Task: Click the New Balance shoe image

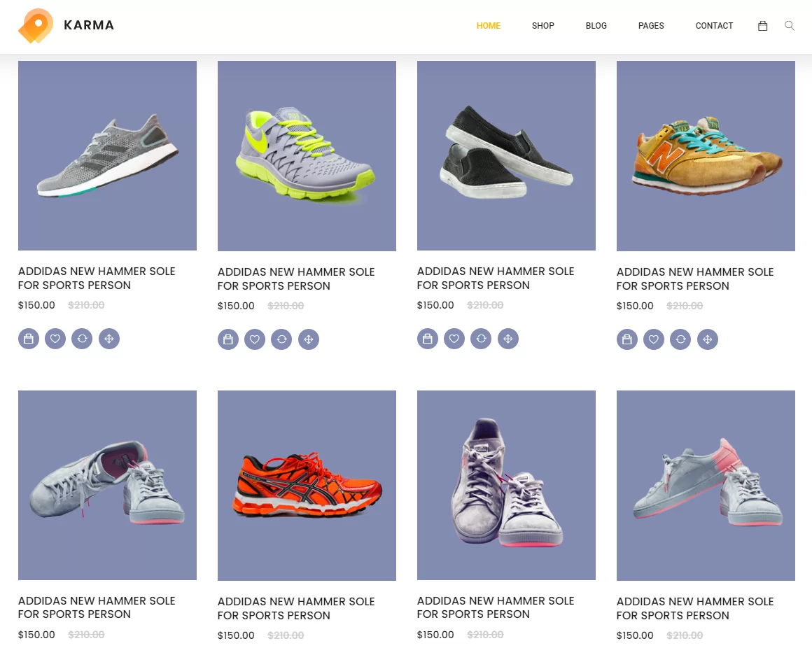Action: pos(706,156)
